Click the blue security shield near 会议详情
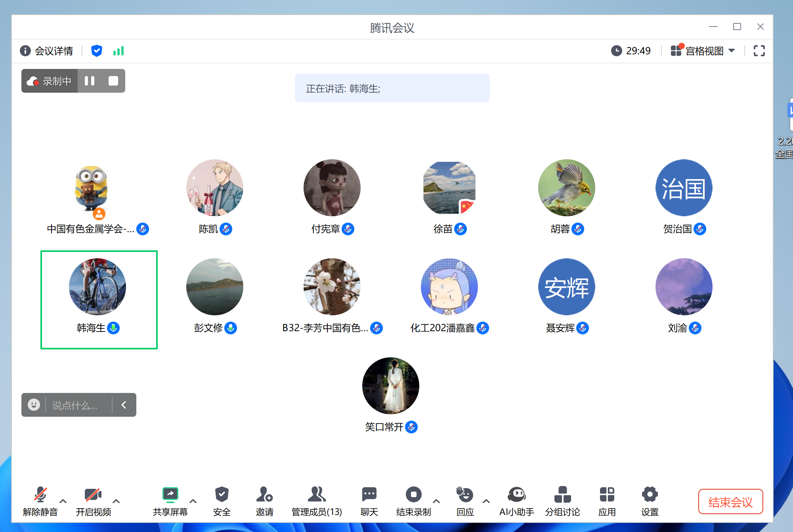 pos(96,51)
